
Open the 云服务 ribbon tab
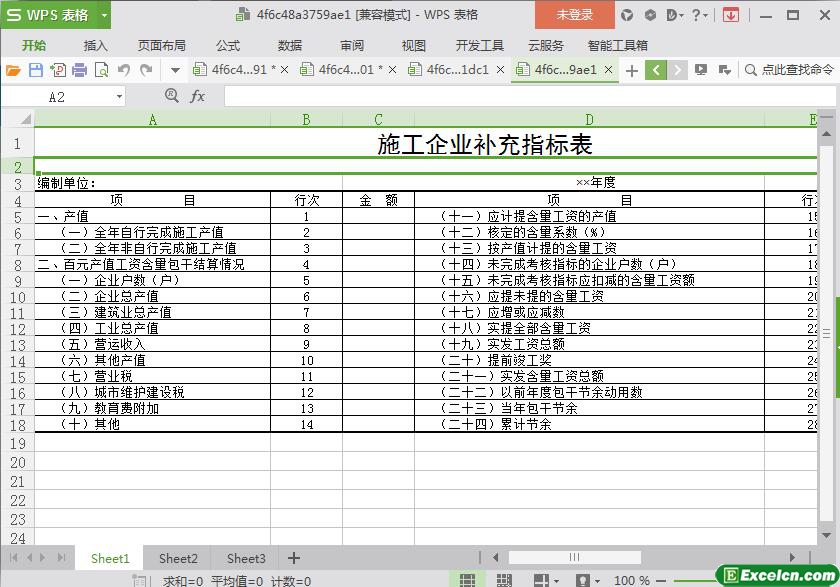[x=546, y=46]
